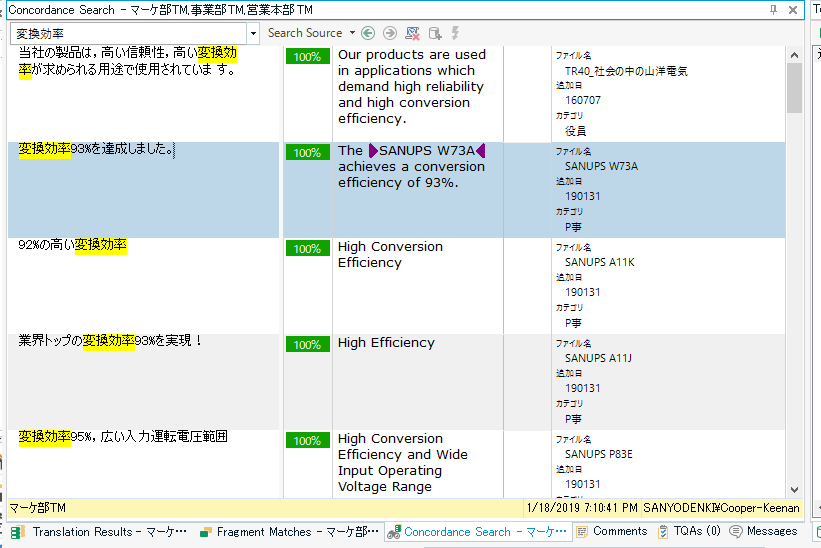Click target 'Our products are used in applications'

pos(412,86)
